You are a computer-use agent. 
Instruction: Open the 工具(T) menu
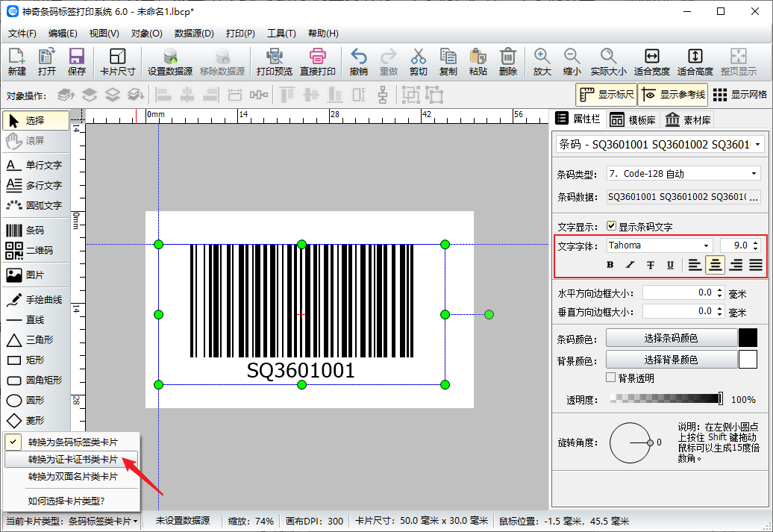coord(281,34)
